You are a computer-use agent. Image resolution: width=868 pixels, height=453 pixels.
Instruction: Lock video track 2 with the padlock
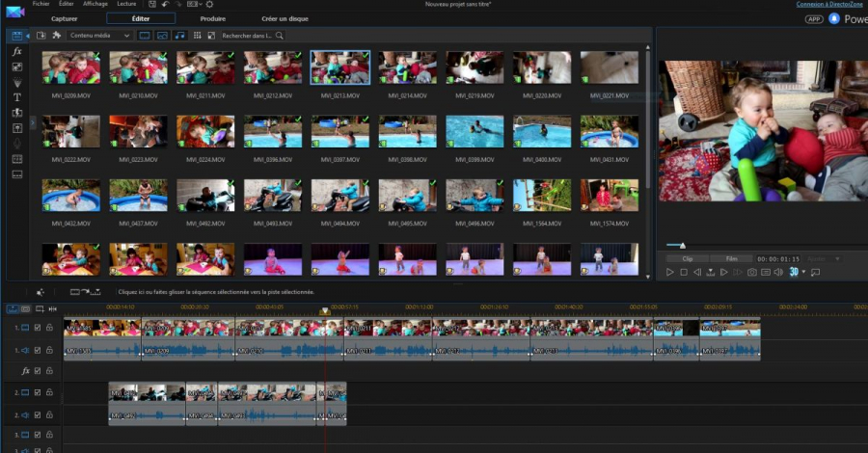pos(50,393)
